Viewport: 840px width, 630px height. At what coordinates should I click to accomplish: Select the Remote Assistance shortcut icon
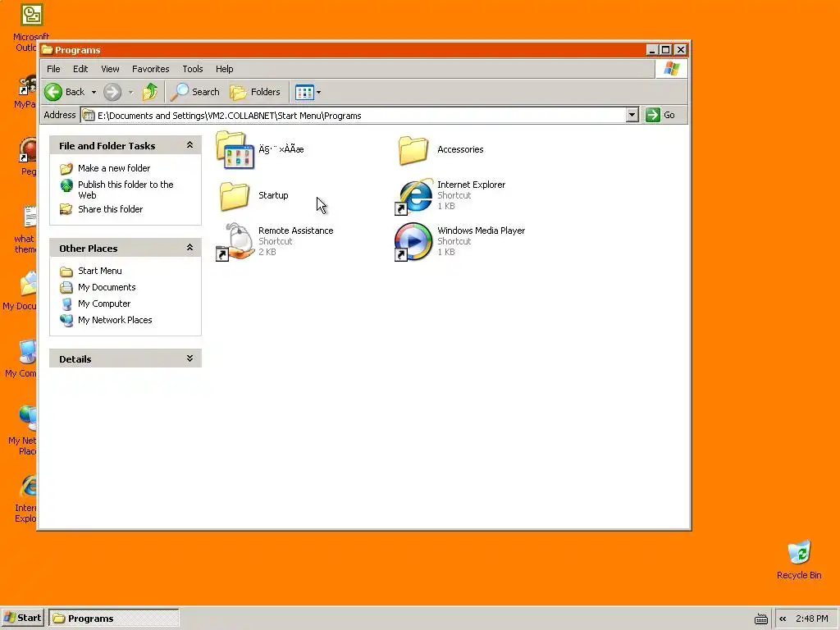pyautogui.click(x=235, y=242)
